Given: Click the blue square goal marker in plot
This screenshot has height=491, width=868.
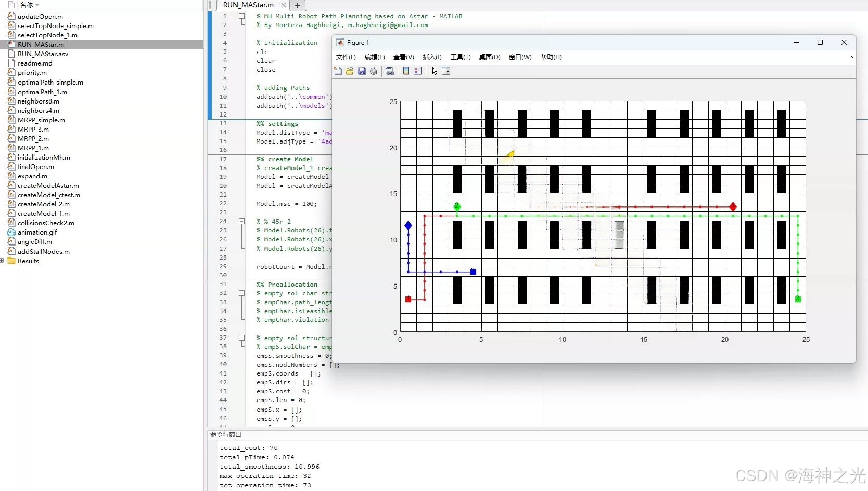Looking at the screenshot, I should coord(473,272).
